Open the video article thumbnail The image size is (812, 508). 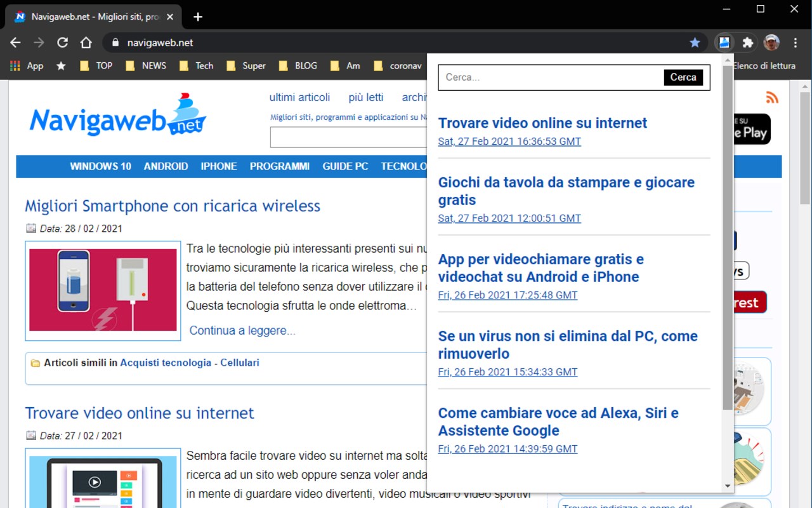[x=103, y=478]
